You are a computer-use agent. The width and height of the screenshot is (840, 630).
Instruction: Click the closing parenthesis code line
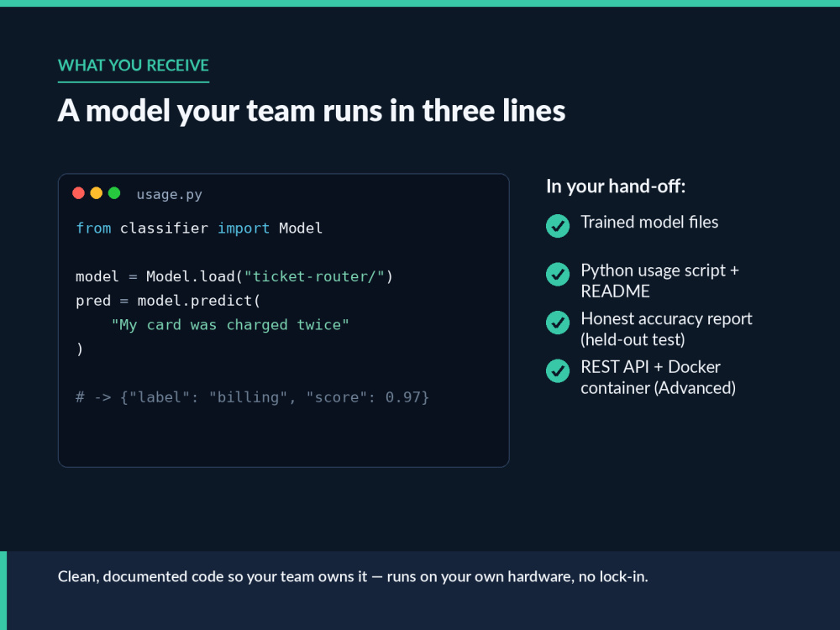click(x=80, y=349)
